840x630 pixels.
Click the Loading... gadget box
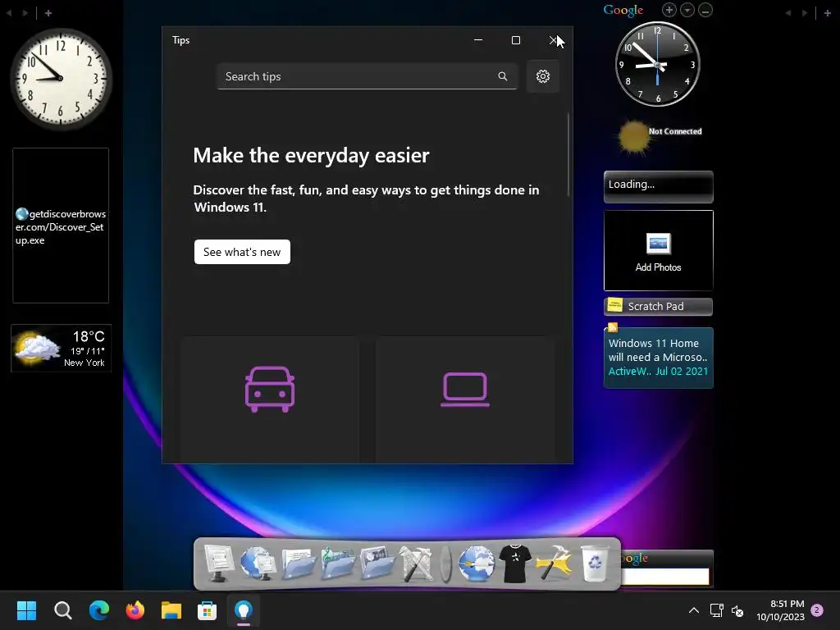click(659, 187)
